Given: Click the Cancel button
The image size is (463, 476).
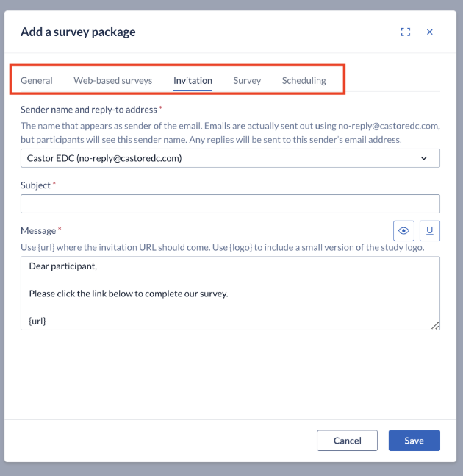Looking at the screenshot, I should pyautogui.click(x=347, y=441).
